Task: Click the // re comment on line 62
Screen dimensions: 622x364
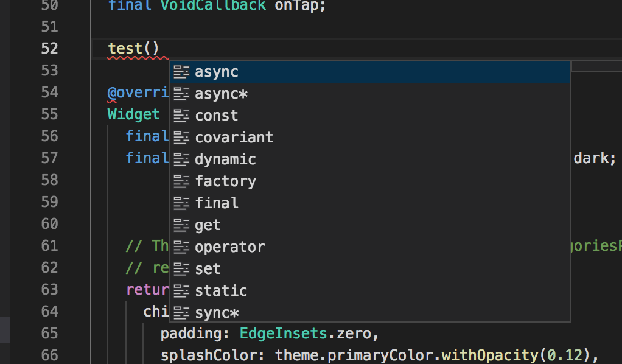Action: [x=147, y=268]
